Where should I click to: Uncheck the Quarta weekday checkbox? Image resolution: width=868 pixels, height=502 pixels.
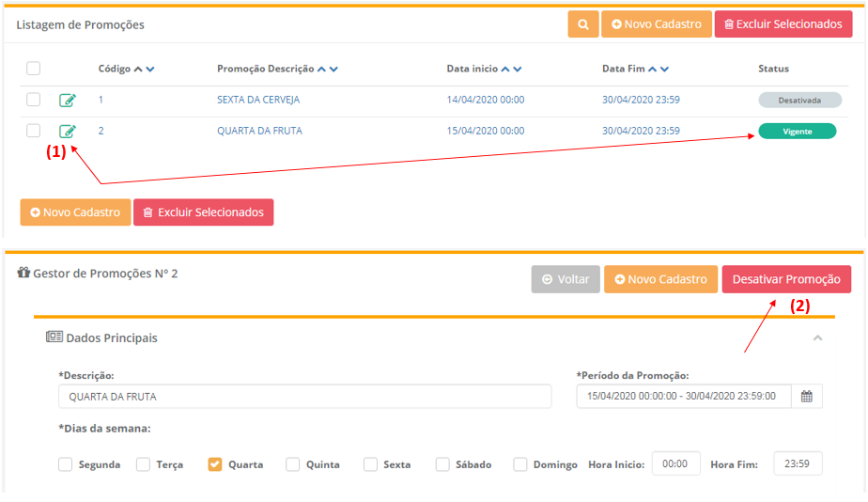(215, 464)
